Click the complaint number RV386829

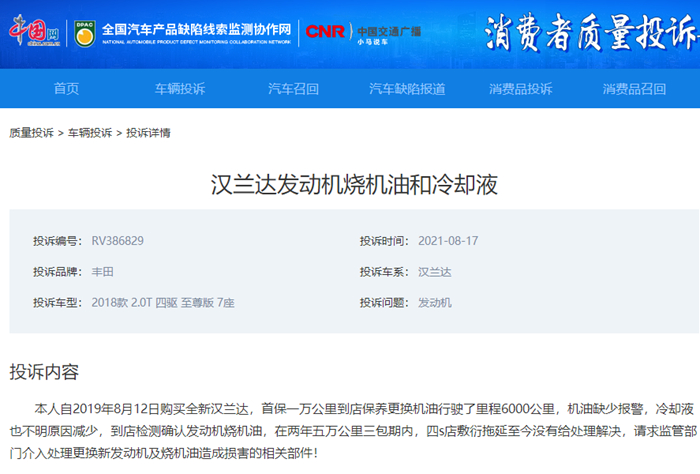(117, 241)
